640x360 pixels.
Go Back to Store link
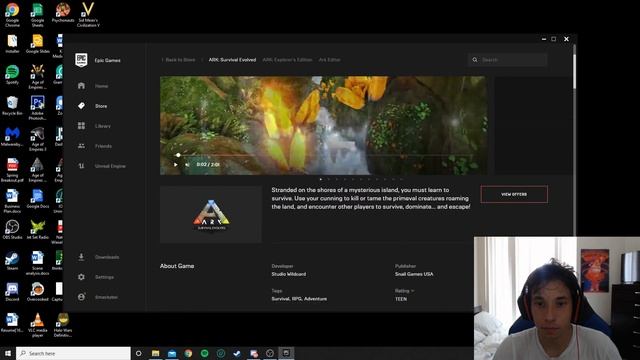[x=179, y=60]
